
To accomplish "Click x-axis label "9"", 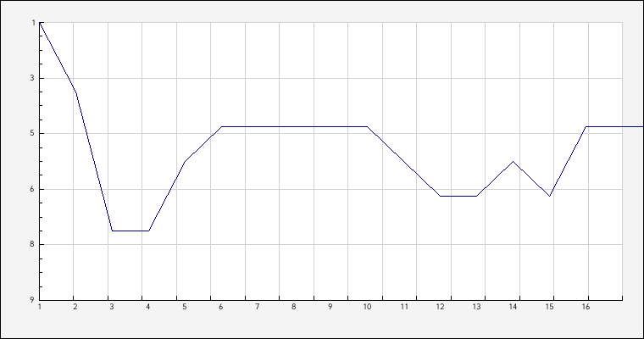I will (330, 307).
